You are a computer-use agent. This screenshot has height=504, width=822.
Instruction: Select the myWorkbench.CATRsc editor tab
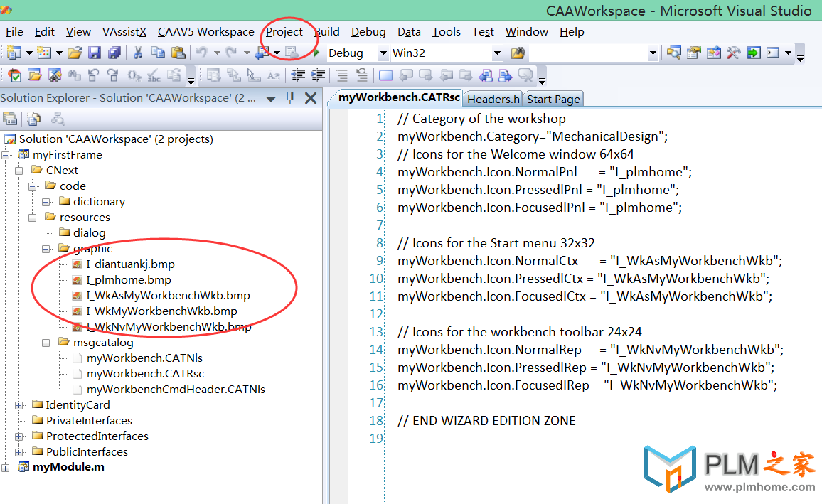tap(398, 97)
